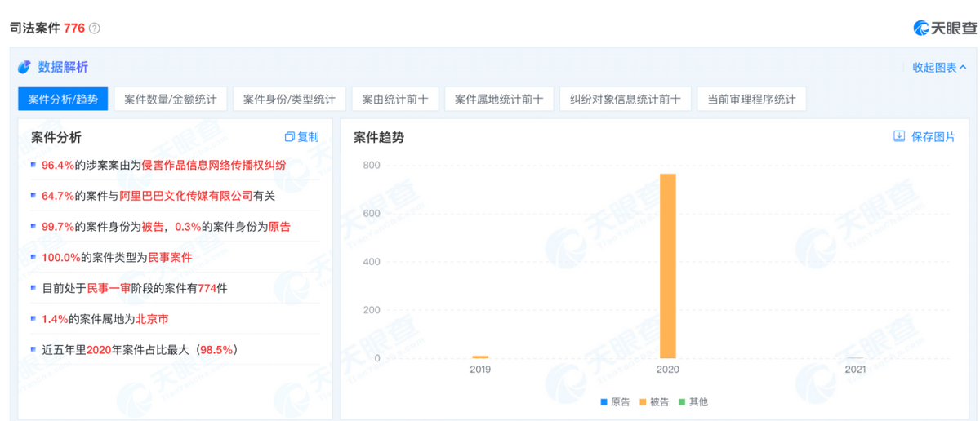980x421 pixels.
Task: Click the 保存图片 save button
Action: tap(924, 137)
